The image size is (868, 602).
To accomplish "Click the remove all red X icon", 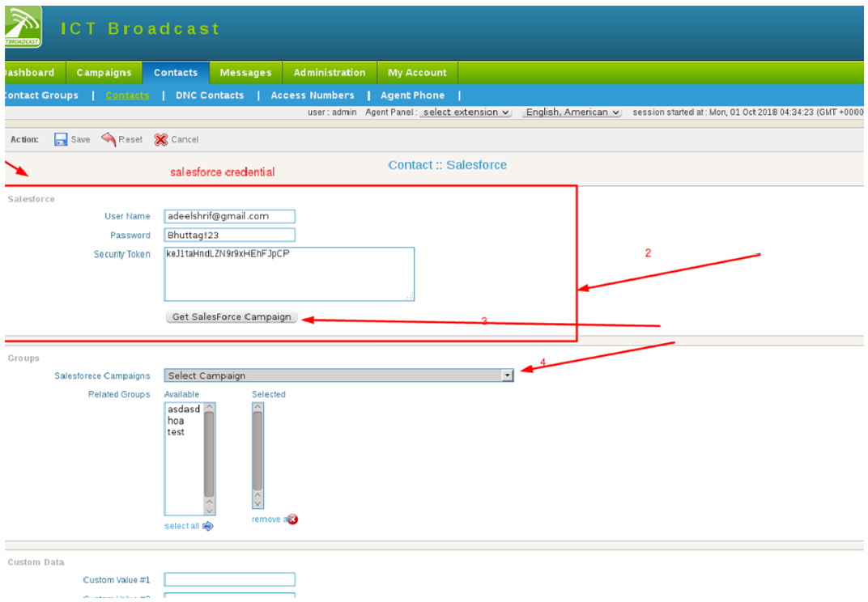I will click(x=292, y=519).
